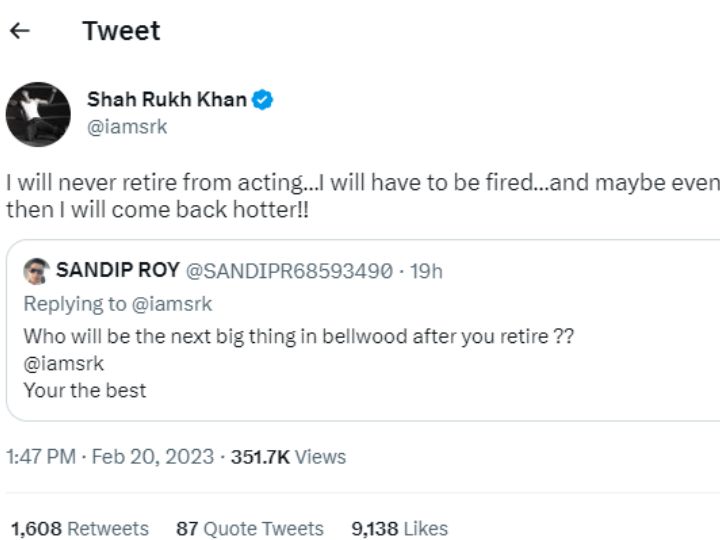Open SANDIP ROY's small avatar
The width and height of the screenshot is (720, 540).
coord(37,271)
